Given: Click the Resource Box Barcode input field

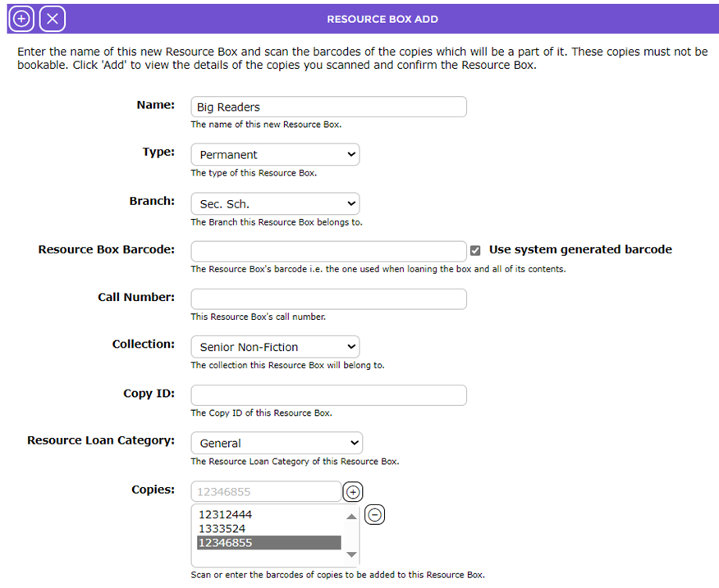Looking at the screenshot, I should 329,251.
